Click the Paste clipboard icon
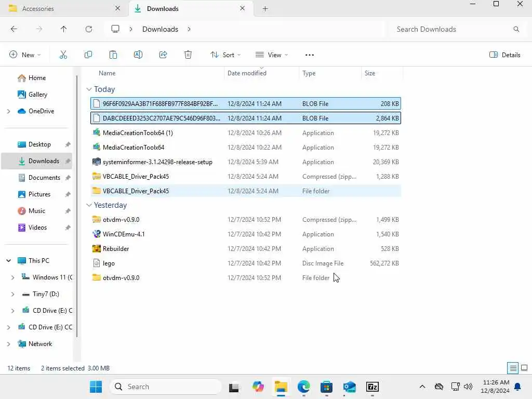The image size is (532, 399). point(113,55)
